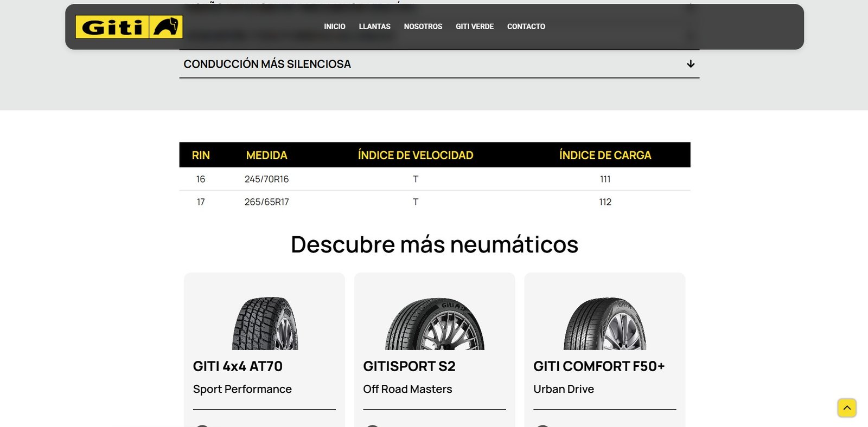Click the Sport Performance label
The image size is (868, 427).
pyautogui.click(x=242, y=389)
